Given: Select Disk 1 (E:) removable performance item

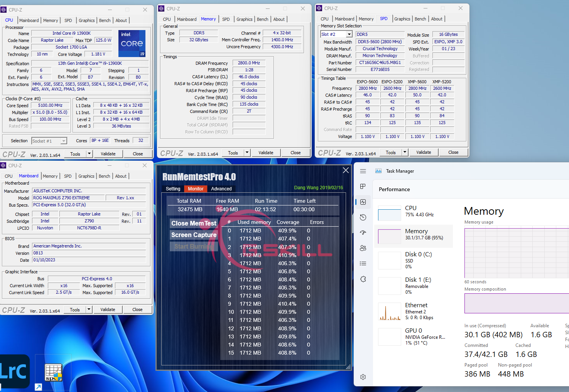Looking at the screenshot, I should pos(414,286).
